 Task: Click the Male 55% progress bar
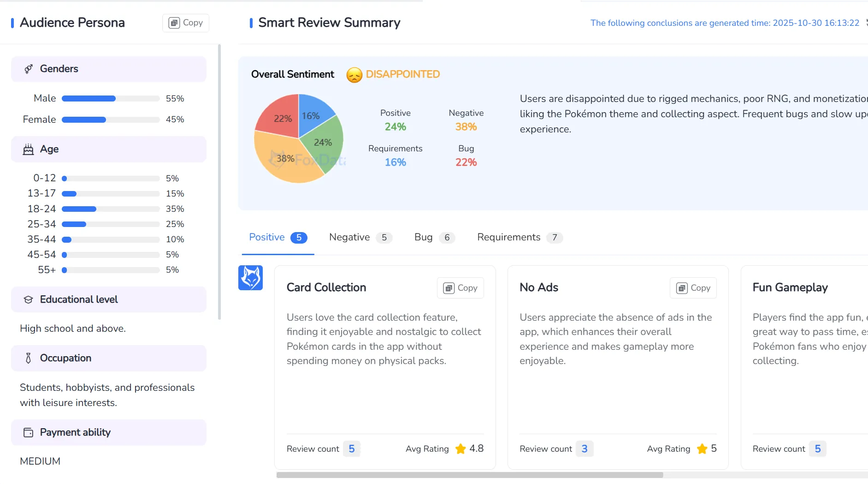110,99
